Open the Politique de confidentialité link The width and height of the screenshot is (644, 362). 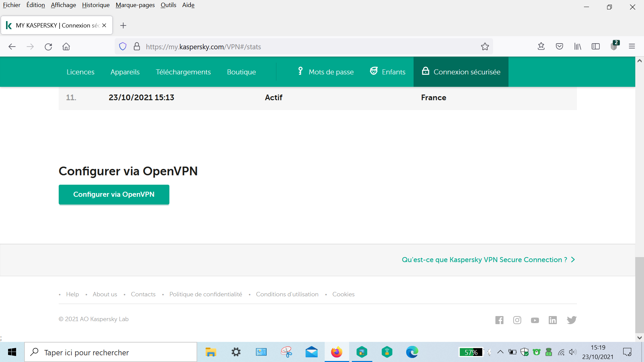[x=206, y=294]
